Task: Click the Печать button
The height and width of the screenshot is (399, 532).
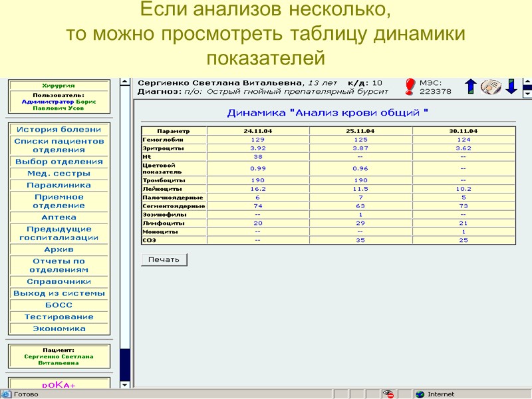Action: pyautogui.click(x=164, y=260)
